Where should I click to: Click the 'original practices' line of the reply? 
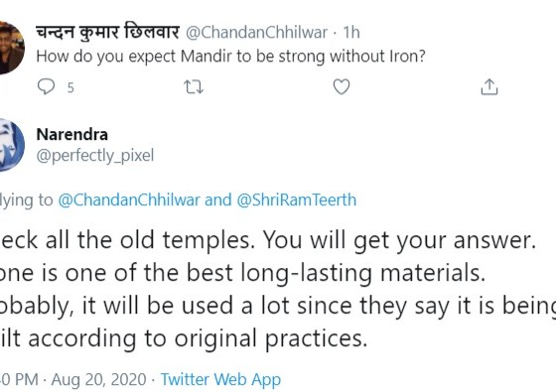tap(184, 338)
